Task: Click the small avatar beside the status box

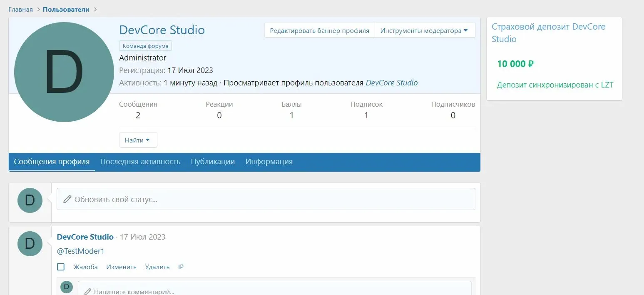Action: tap(30, 200)
